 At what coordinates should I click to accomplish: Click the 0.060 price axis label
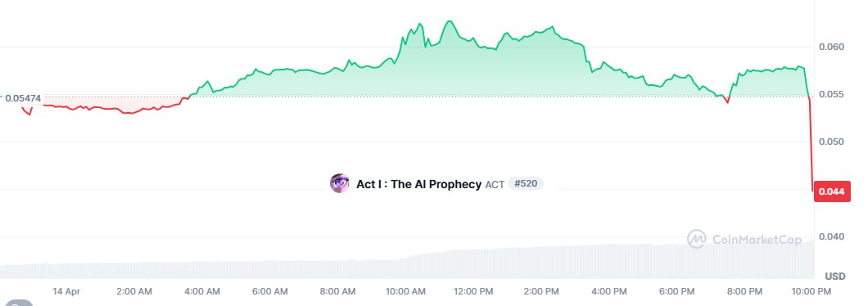coord(831,47)
